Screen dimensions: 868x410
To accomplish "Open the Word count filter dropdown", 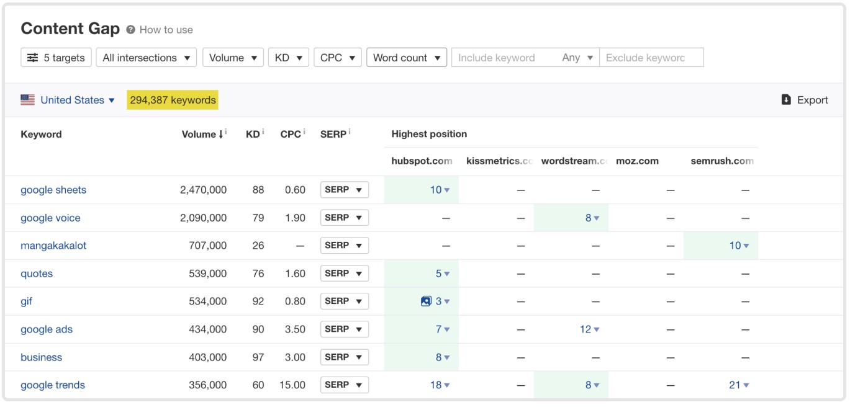I will tap(407, 58).
